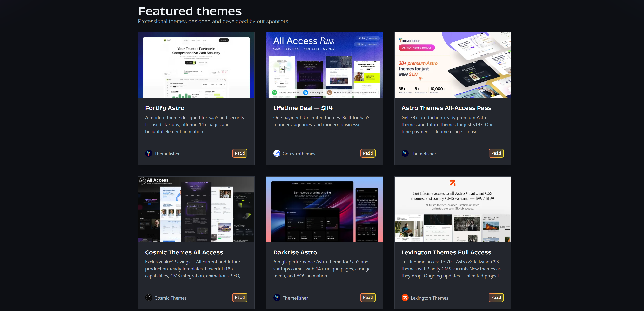The image size is (644, 311).
Task: Visit Themefisher name under Darkrise Astro
Action: point(295,298)
